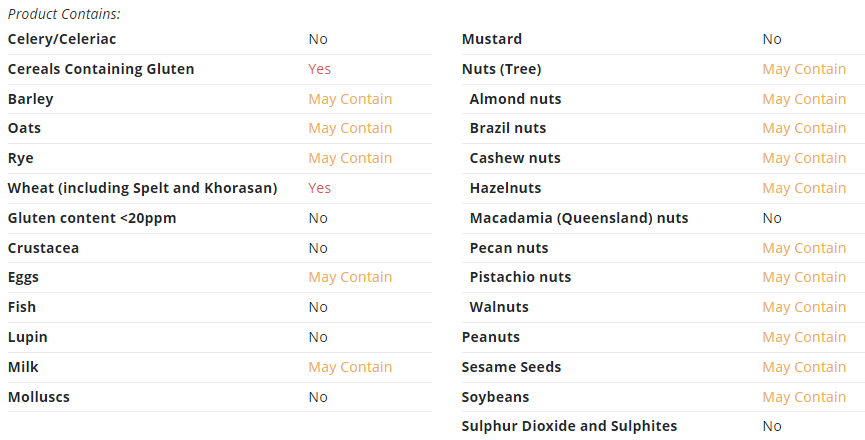Screen dimensions: 865x440
Task: Click the May Contain status for Rye
Action: point(350,158)
